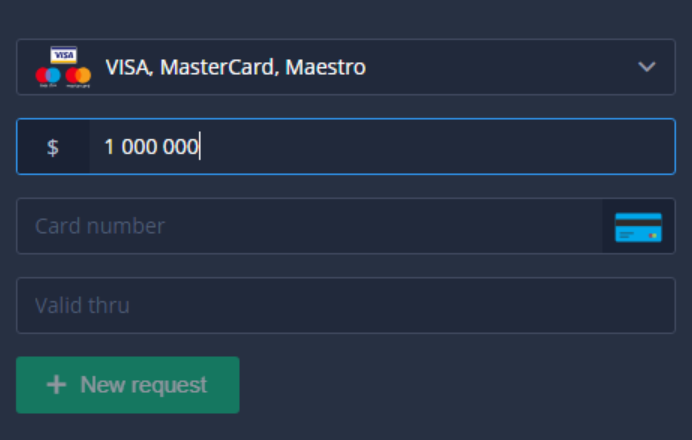This screenshot has width=692, height=440.
Task: Click the "New request" button text
Action: pos(143,385)
